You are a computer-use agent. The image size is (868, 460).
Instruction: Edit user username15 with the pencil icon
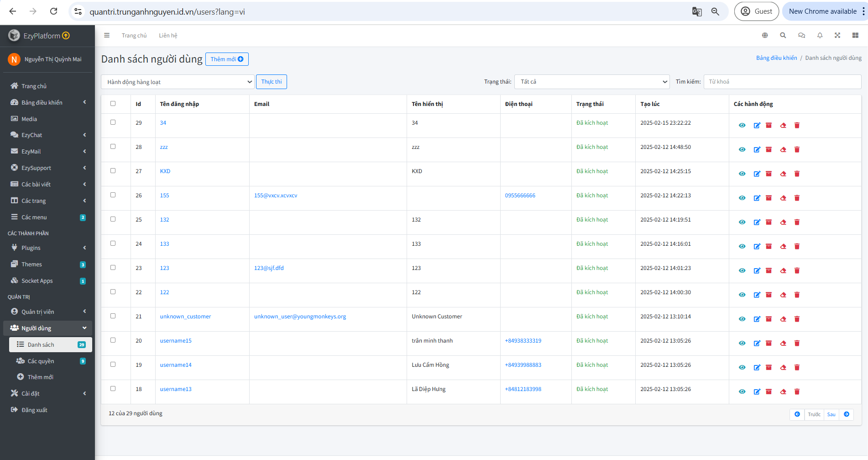(x=757, y=343)
